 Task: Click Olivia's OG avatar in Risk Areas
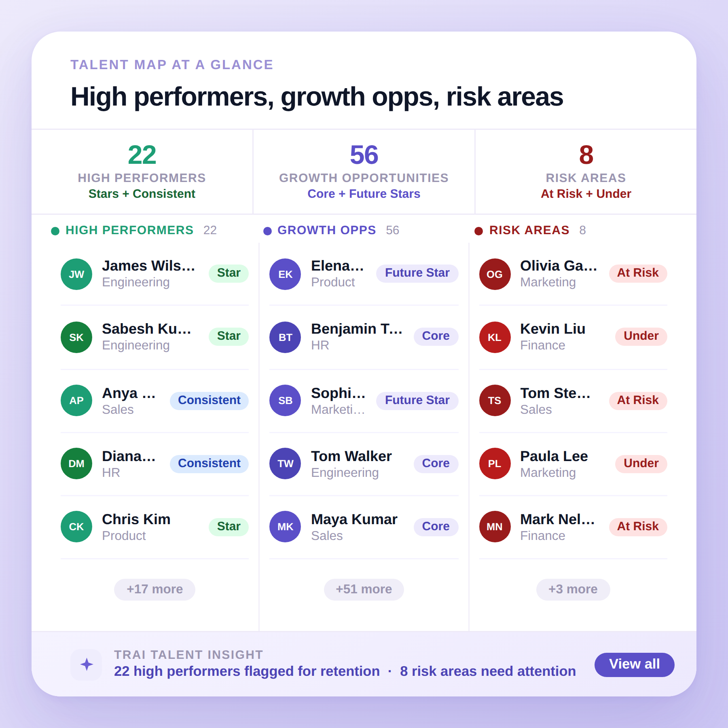(494, 274)
